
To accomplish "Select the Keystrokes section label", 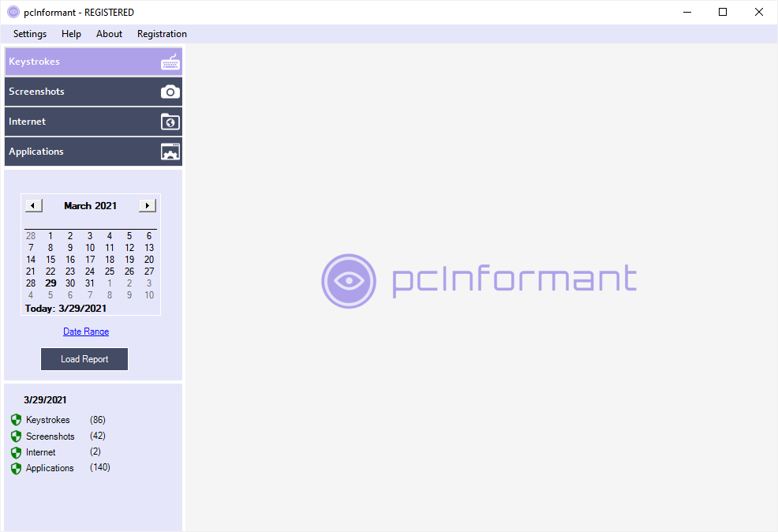I will pos(34,62).
